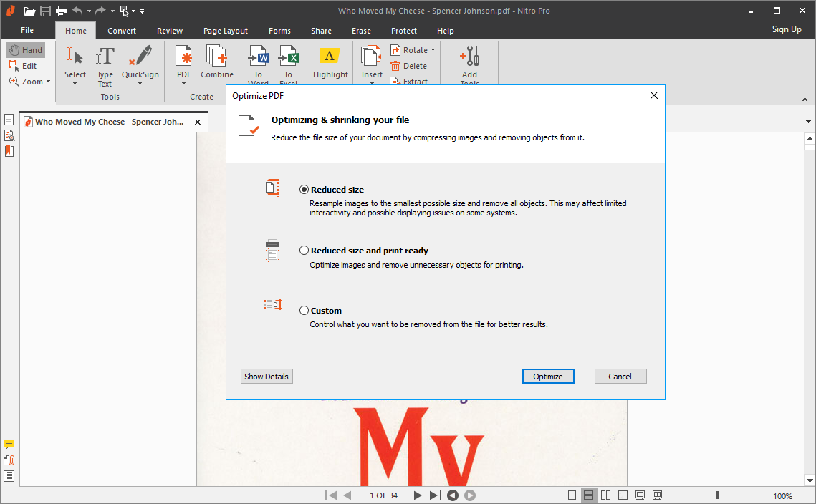Adjust the zoom slider handle
The width and height of the screenshot is (816, 504).
(717, 495)
